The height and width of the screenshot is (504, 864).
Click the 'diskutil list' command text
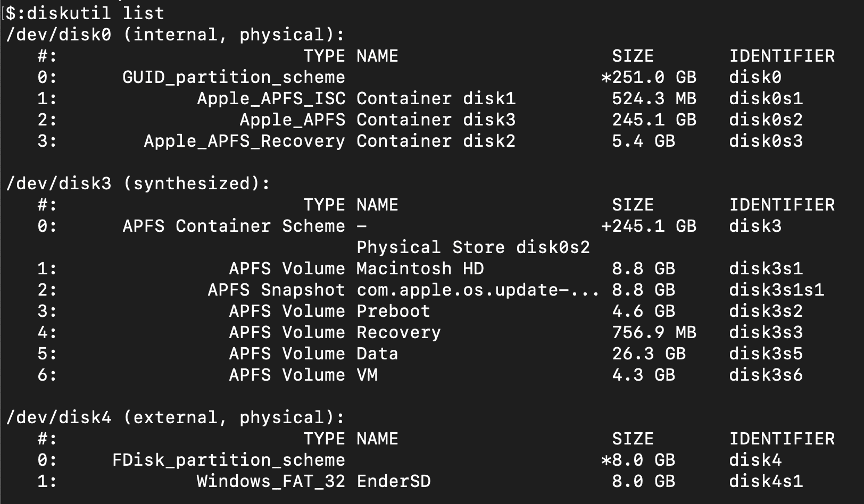point(95,13)
